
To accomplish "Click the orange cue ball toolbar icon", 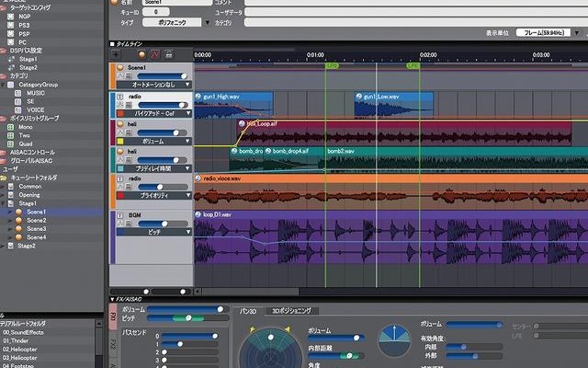I will 141,55.
